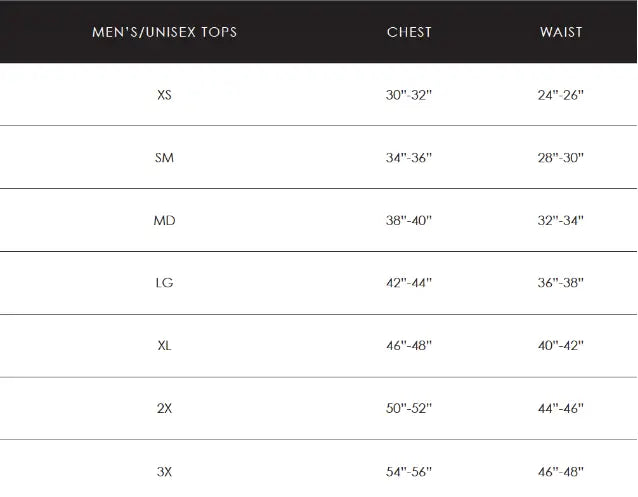
Task: Select the LG size label
Action: tap(165, 283)
